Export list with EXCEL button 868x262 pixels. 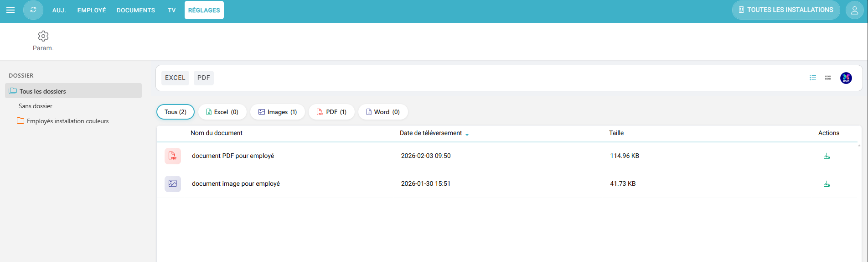[175, 78]
